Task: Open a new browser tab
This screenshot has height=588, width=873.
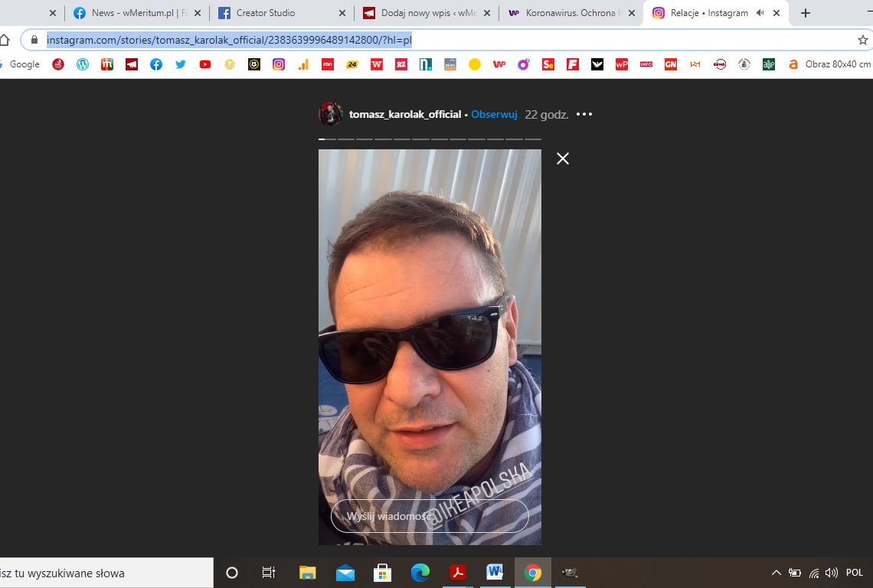Action: coord(805,13)
